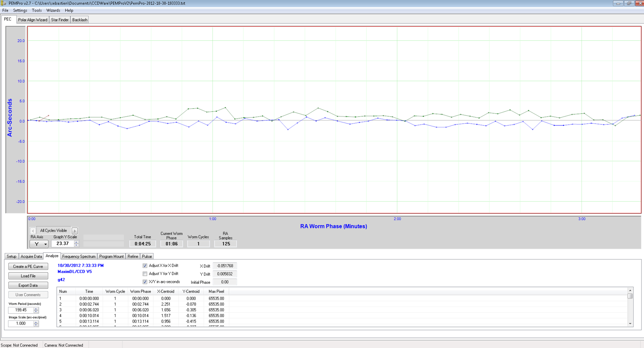Click the Worm Cycle column header
Screen dimensions: 644x348
pyautogui.click(x=115, y=291)
